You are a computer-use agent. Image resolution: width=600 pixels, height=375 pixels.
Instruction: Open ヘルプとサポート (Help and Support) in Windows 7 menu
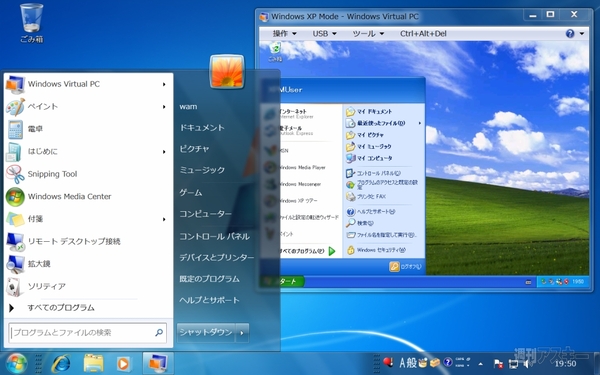[x=209, y=300]
